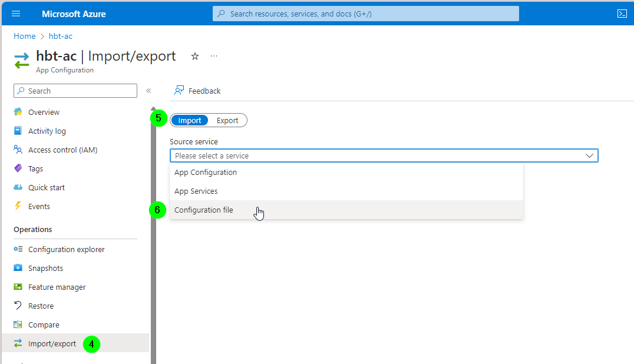The image size is (634, 364).
Task: Click the Source service label
Action: point(194,142)
